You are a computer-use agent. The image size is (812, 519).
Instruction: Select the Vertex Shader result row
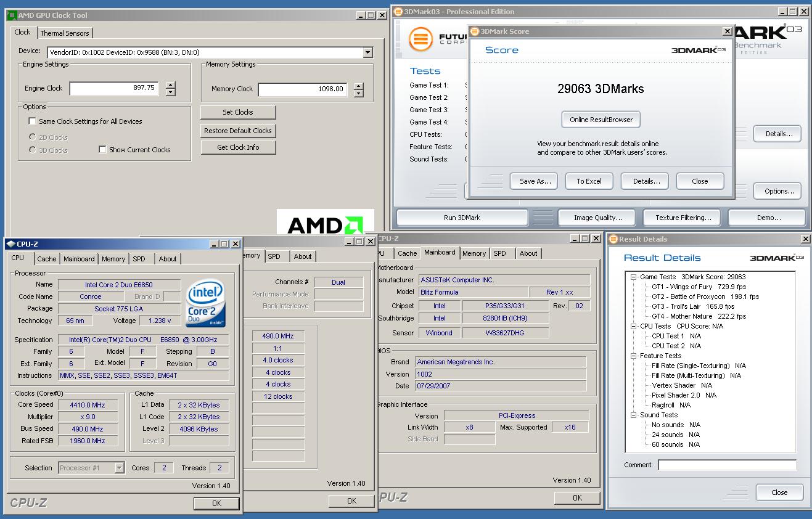pyautogui.click(x=682, y=385)
